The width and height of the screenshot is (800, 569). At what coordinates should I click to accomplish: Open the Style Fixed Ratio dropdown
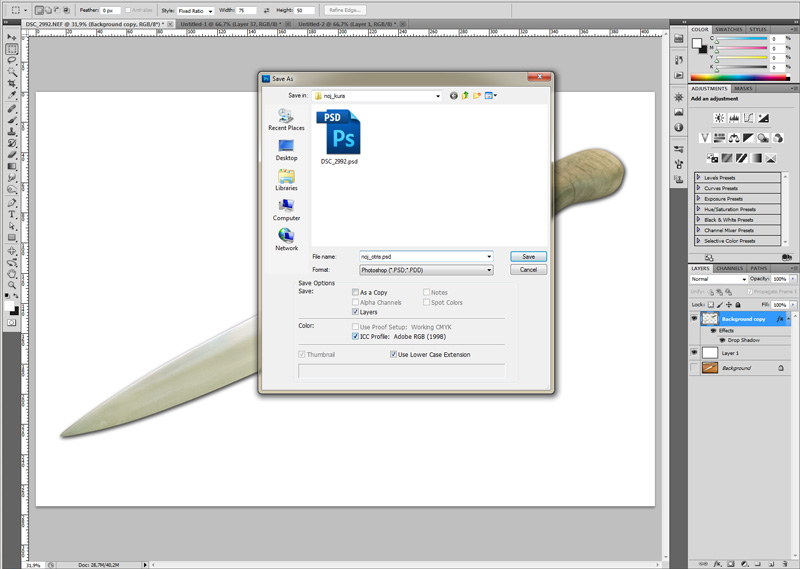[x=195, y=10]
